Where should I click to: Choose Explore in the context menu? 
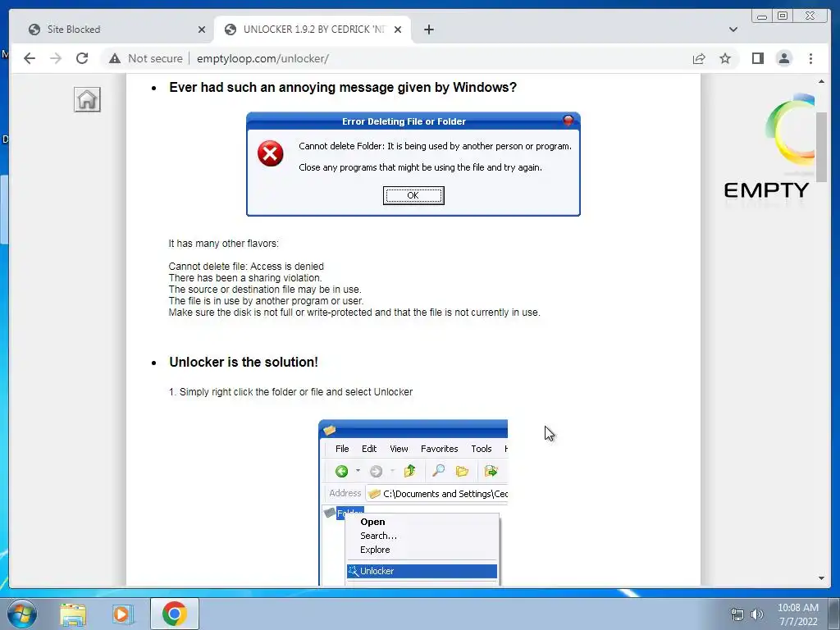(x=375, y=550)
